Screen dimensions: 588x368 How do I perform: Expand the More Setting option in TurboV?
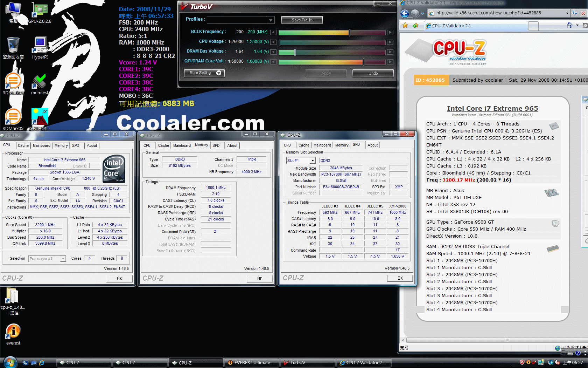coord(204,73)
